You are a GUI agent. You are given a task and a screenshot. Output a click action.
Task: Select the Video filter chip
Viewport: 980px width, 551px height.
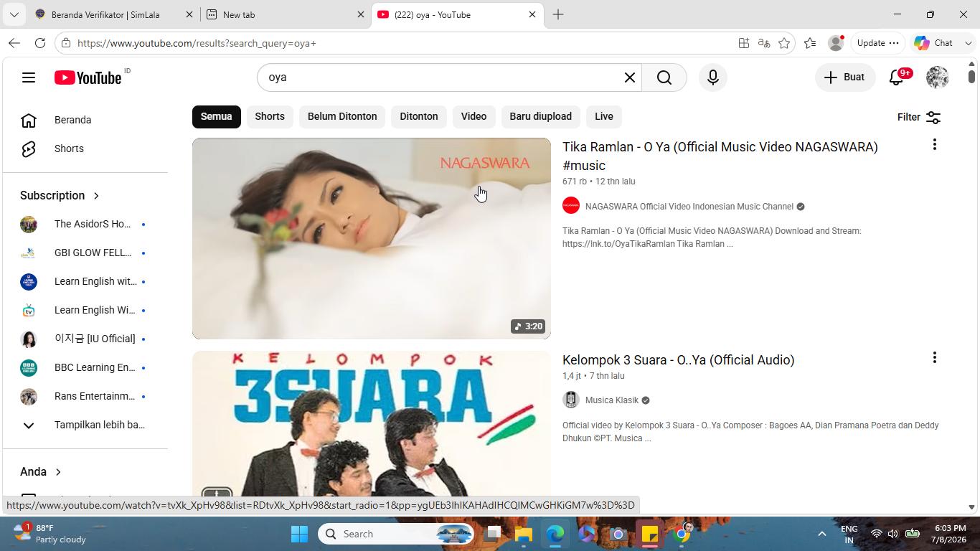(473, 116)
